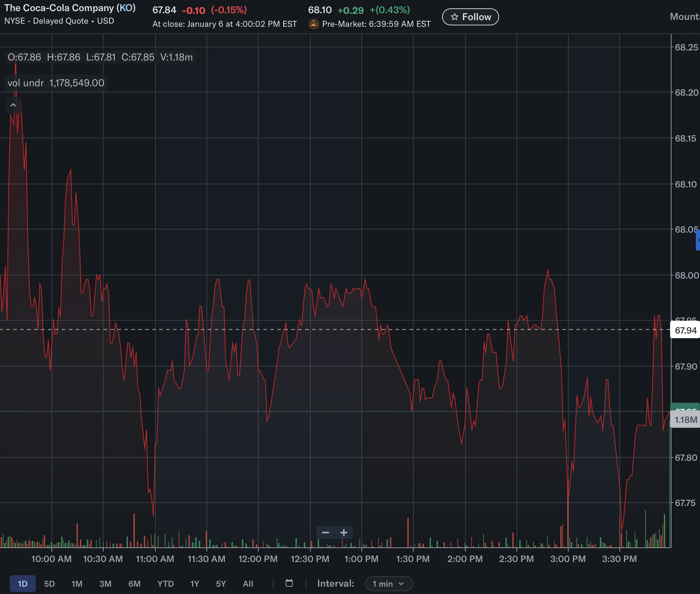The image size is (700, 594).
Task: Collapse indicators with the chevron-up icon
Action: click(x=13, y=105)
